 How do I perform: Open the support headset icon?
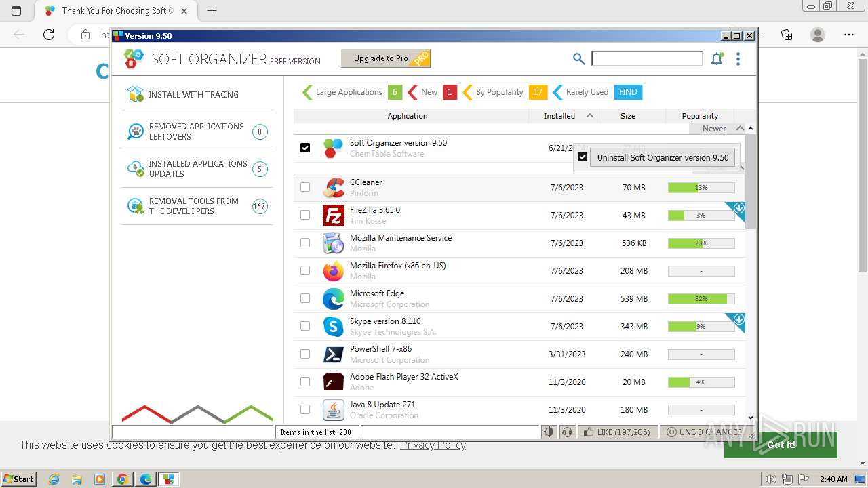(x=568, y=432)
